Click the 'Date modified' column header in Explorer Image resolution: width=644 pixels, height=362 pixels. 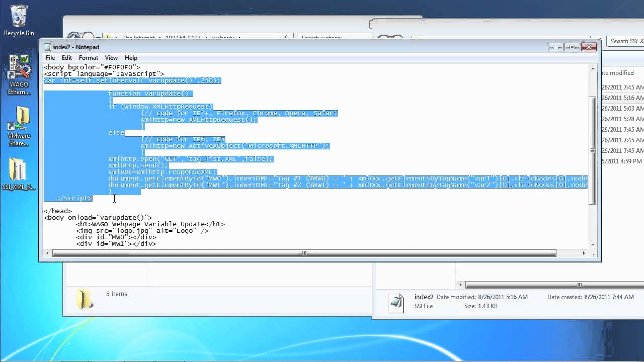coord(617,73)
